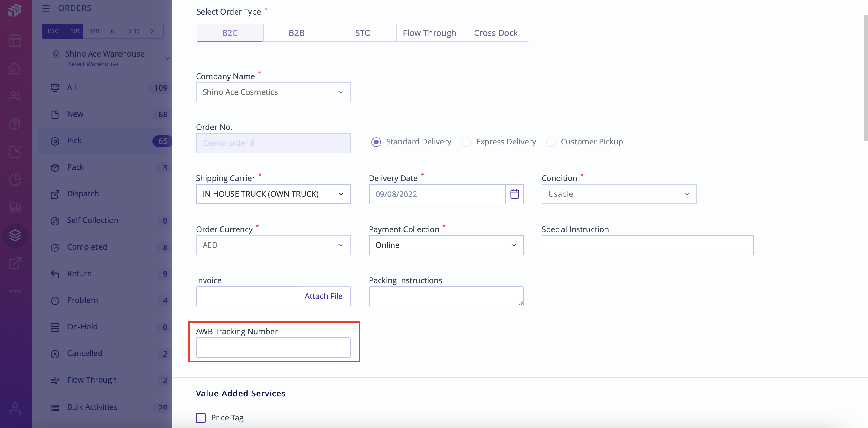Open the Shipping Carrier dropdown
The width and height of the screenshot is (868, 428).
click(x=273, y=194)
